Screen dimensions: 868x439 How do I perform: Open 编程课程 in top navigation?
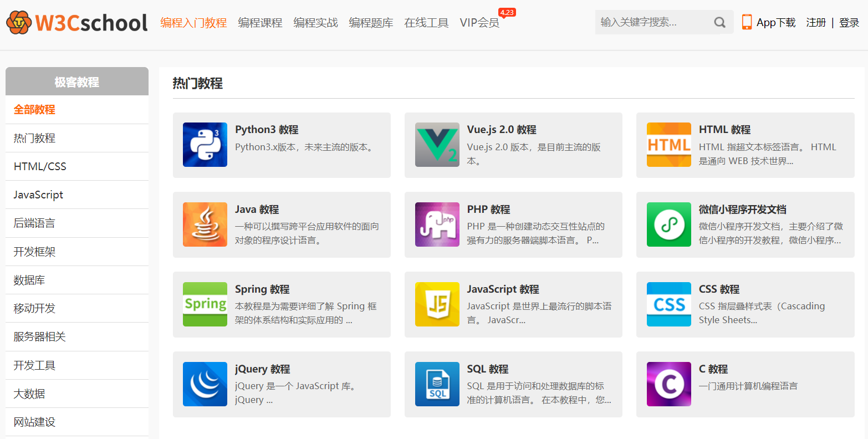click(260, 23)
